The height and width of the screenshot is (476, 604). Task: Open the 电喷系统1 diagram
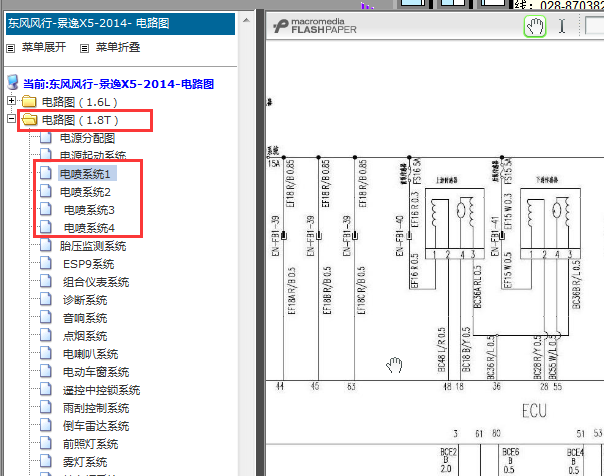click(85, 174)
